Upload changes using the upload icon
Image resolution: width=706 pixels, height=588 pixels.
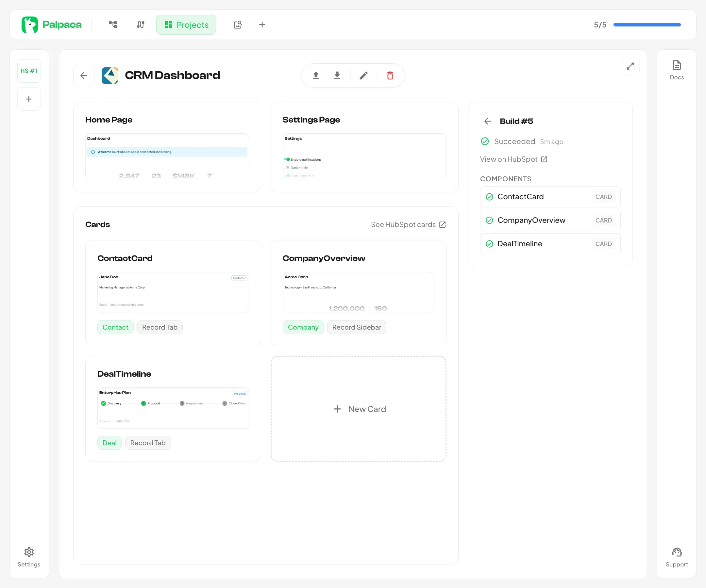(x=316, y=75)
